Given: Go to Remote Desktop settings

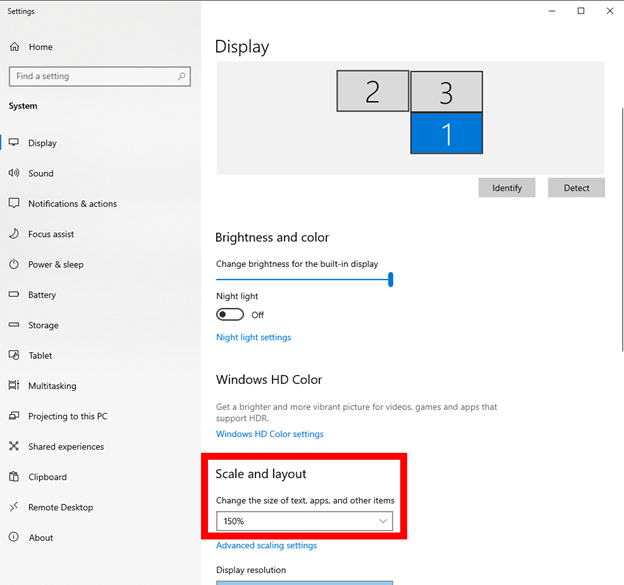Looking at the screenshot, I should [60, 507].
